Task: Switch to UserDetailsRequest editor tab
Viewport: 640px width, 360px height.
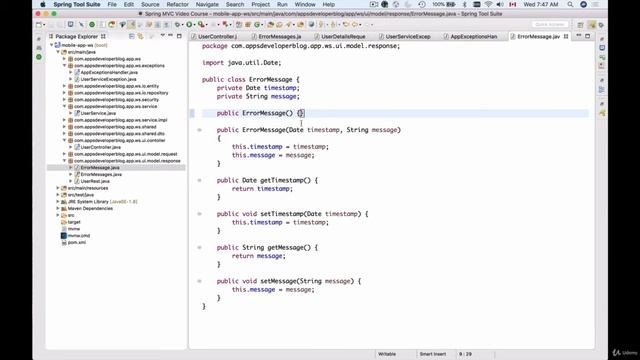Action: 343,36
